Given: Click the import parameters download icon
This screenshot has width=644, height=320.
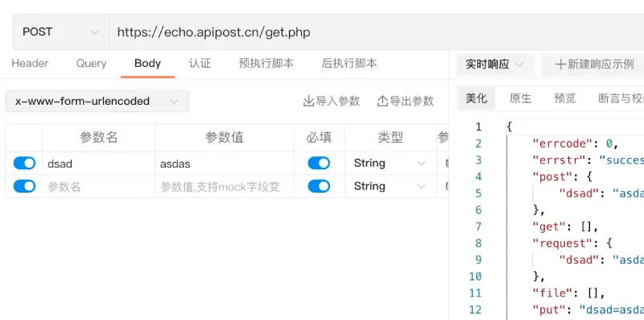Looking at the screenshot, I should (x=308, y=101).
